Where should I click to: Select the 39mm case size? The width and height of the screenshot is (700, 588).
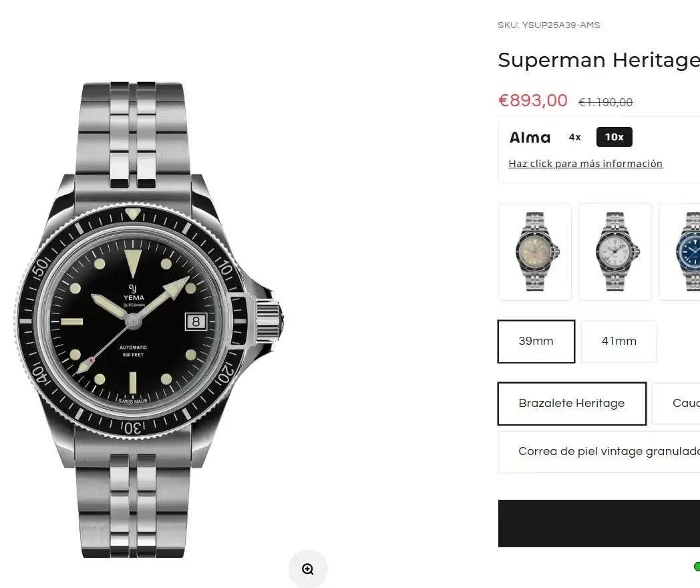point(536,341)
